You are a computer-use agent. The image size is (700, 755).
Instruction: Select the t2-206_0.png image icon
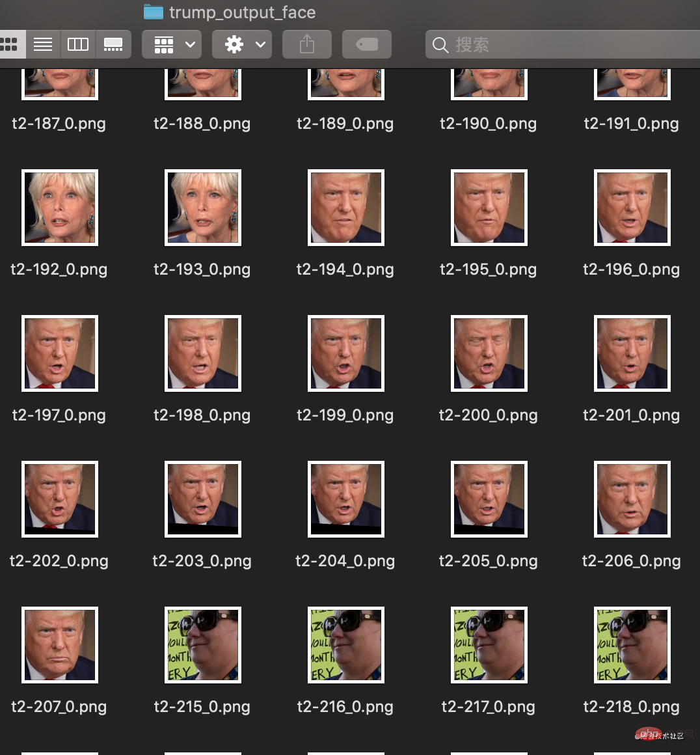pos(632,499)
